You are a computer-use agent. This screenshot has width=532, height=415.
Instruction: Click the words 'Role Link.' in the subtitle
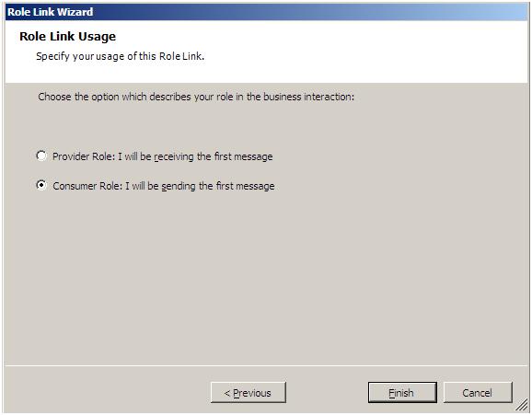click(x=182, y=56)
